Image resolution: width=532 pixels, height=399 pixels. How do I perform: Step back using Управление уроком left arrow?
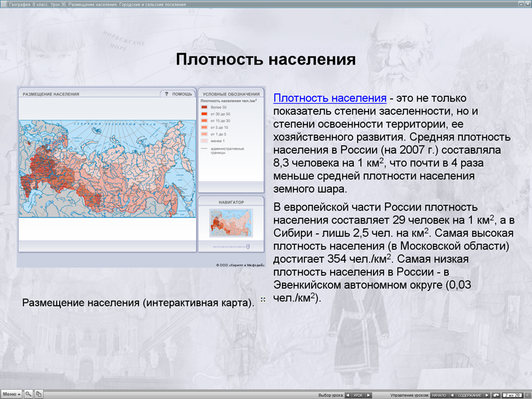pos(453,394)
